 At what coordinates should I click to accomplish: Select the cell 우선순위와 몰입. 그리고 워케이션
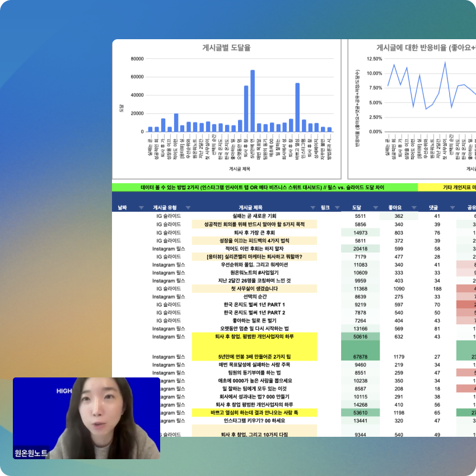[x=254, y=265]
